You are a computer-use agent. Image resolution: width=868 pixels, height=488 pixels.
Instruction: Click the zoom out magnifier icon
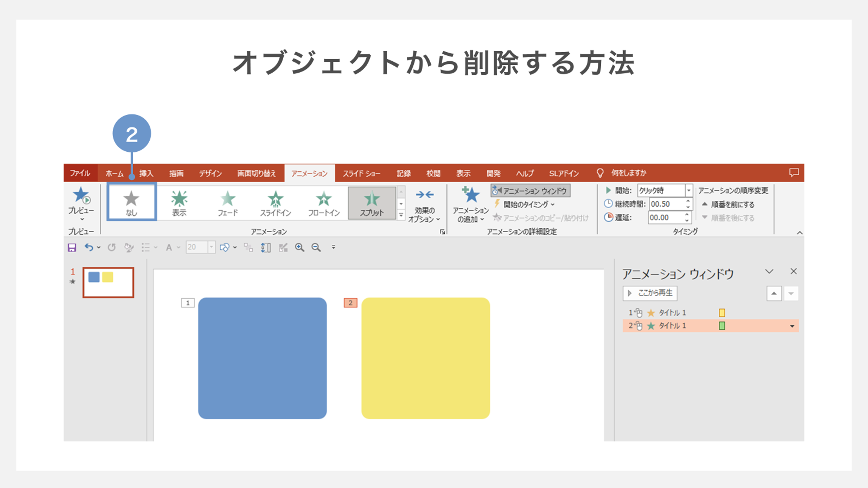pos(316,247)
